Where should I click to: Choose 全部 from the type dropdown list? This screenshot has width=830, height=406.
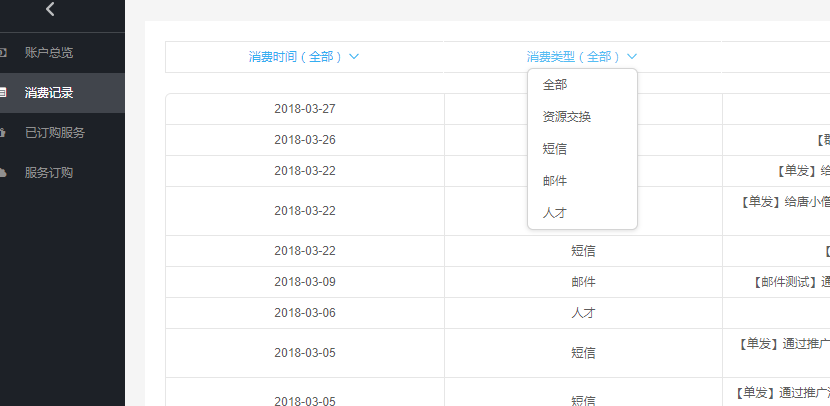click(x=555, y=85)
